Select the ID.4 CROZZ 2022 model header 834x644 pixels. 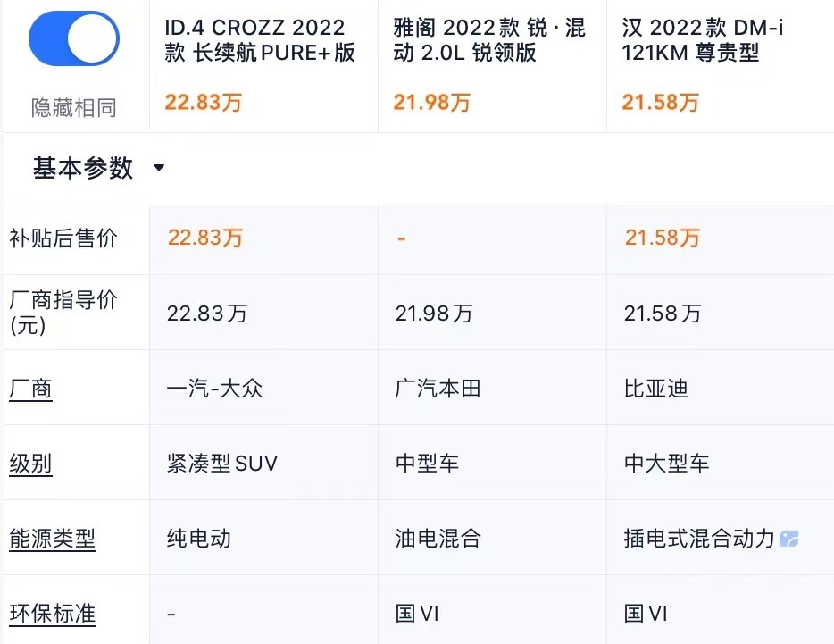pyautogui.click(x=260, y=41)
